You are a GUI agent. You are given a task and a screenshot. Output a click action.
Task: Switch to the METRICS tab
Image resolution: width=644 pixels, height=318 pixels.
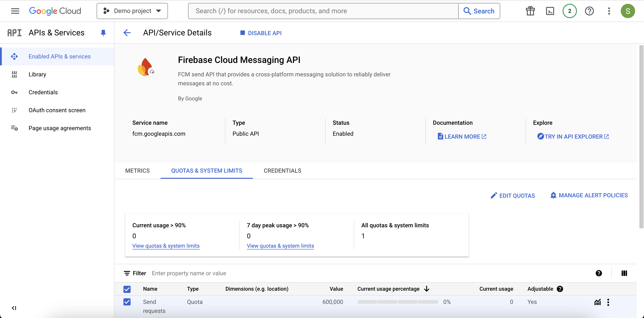(138, 170)
